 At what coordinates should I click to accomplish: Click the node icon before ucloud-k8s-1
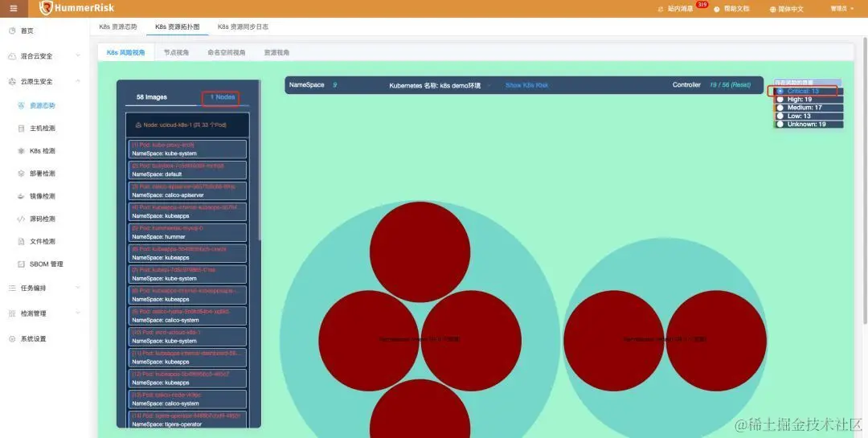[138, 125]
